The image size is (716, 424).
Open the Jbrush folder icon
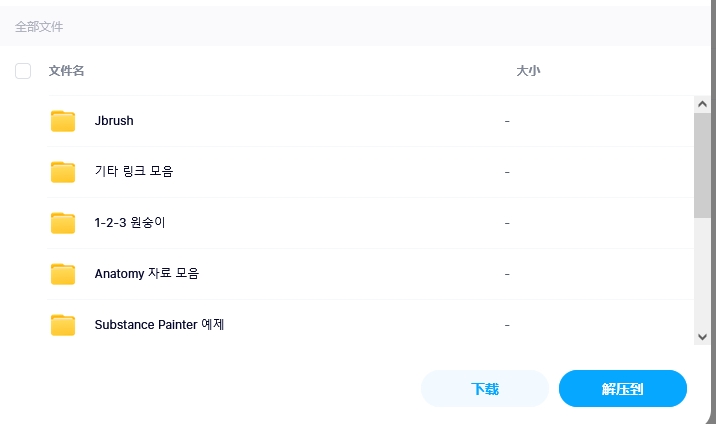pos(63,121)
